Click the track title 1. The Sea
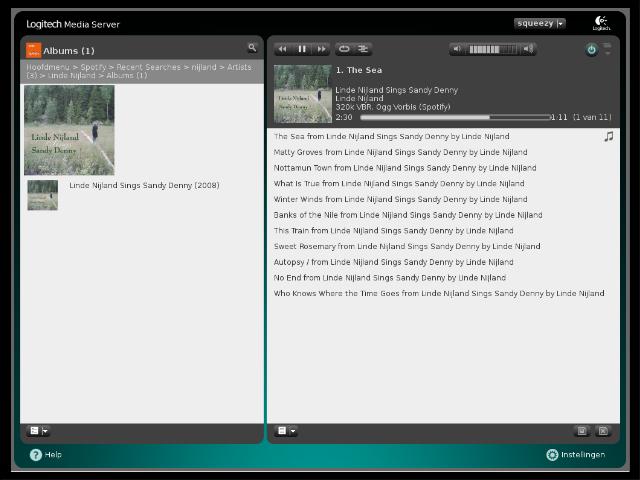 click(359, 70)
